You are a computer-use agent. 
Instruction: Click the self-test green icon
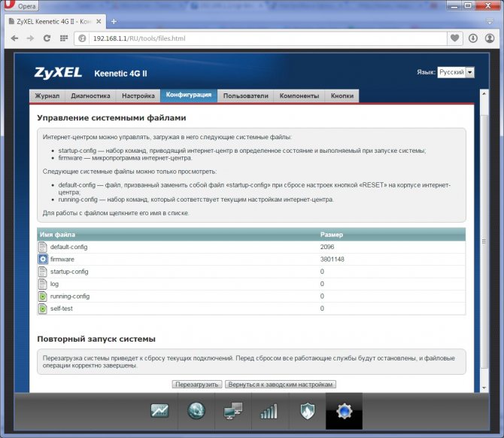coord(42,309)
